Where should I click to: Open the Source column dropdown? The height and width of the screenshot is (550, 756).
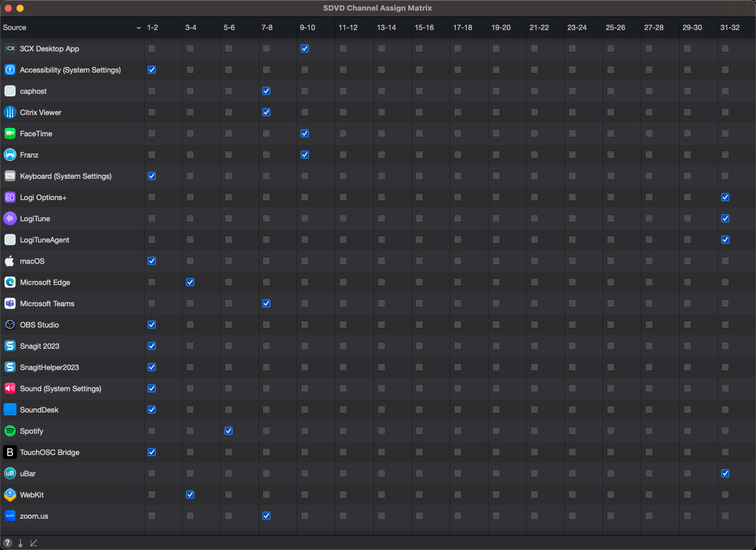pos(137,28)
